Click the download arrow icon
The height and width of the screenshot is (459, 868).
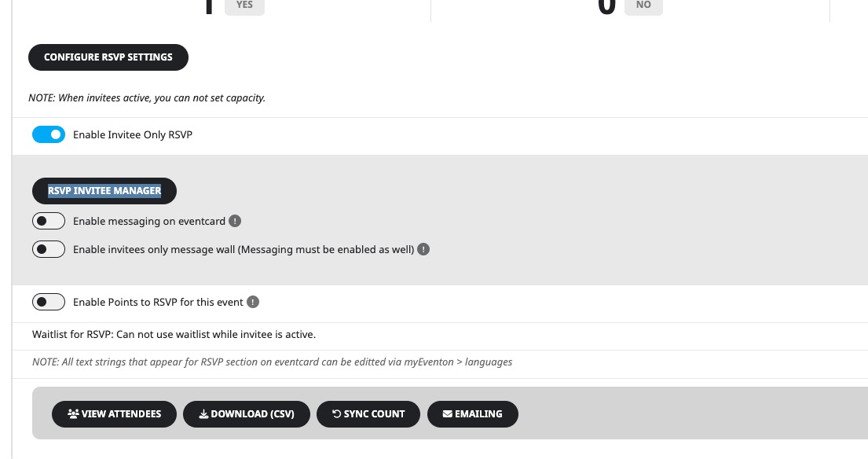point(203,414)
